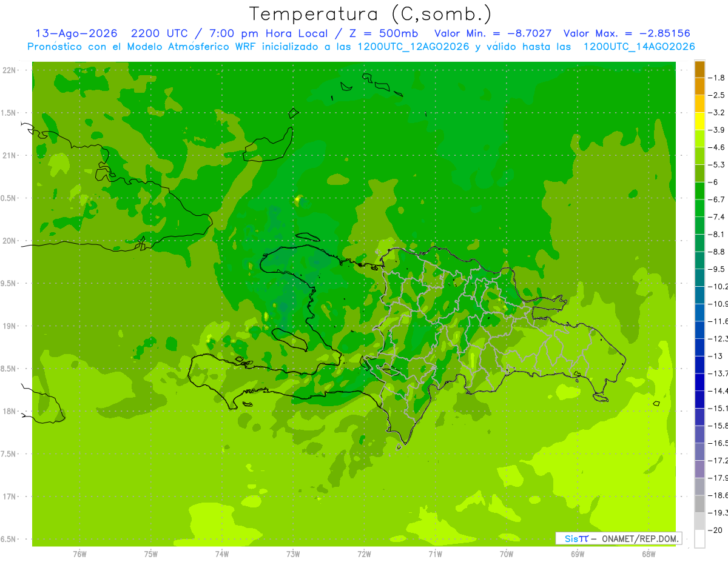728x562 pixels.
Task: Click the '-13' colorbar label
Action: 715,356
